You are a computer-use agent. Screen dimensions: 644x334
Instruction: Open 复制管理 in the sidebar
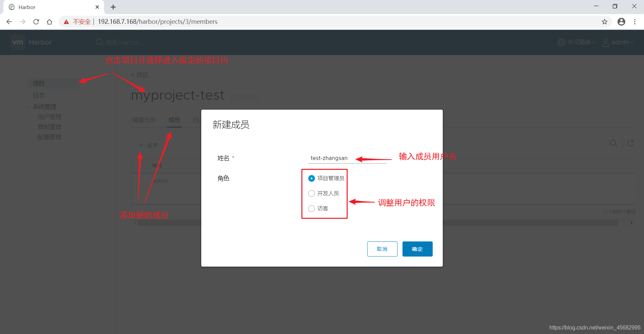50,127
